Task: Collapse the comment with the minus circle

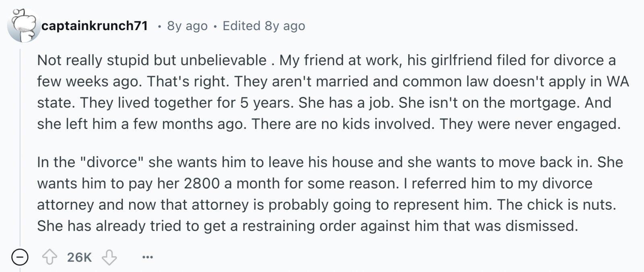Action: pos(20,257)
